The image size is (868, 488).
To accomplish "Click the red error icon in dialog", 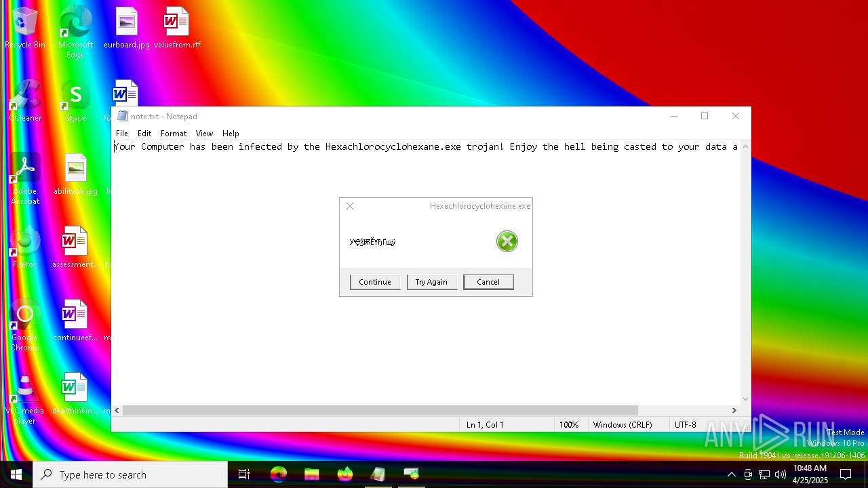I will [x=507, y=241].
